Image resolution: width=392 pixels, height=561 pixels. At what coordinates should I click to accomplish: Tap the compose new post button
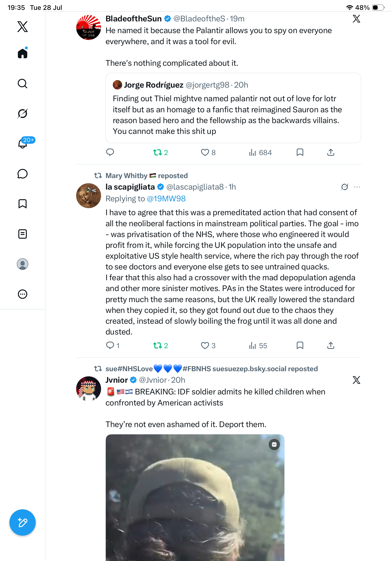(x=23, y=522)
